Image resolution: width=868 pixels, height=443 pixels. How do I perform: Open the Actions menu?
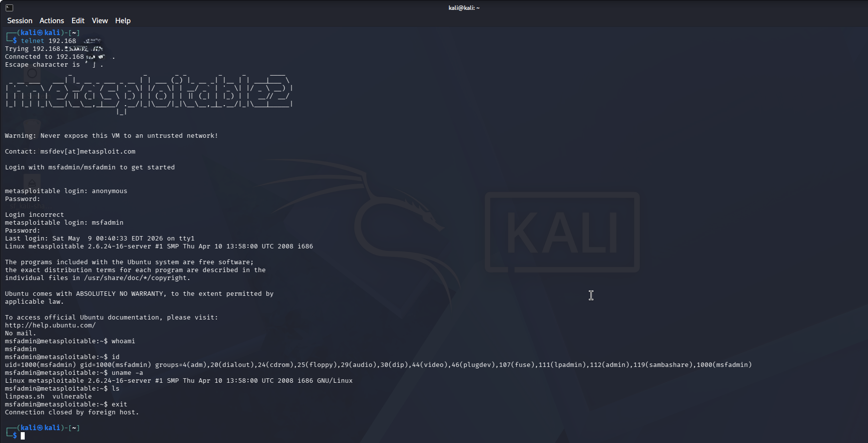point(52,21)
